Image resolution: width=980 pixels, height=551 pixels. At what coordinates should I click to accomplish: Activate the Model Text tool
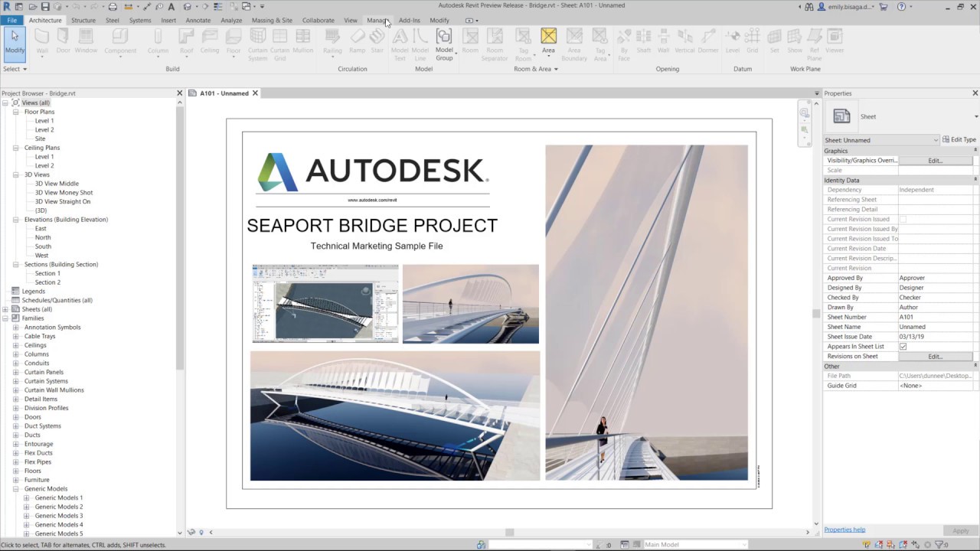pyautogui.click(x=399, y=42)
